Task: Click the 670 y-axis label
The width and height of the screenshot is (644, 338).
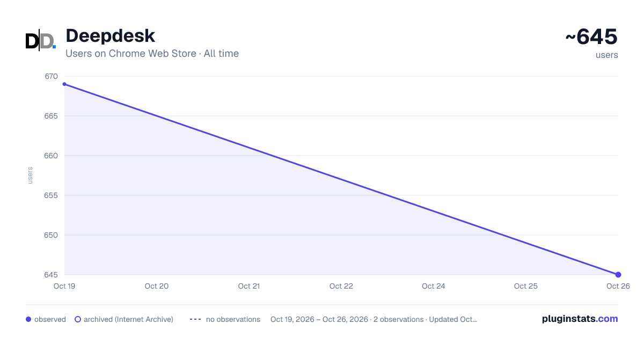Action: 51,76
